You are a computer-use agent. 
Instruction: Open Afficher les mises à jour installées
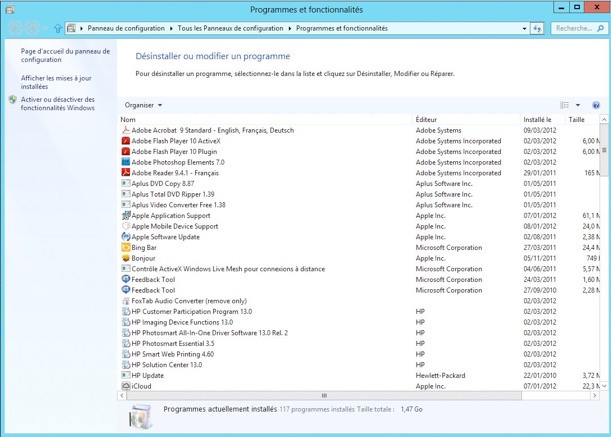(x=56, y=82)
